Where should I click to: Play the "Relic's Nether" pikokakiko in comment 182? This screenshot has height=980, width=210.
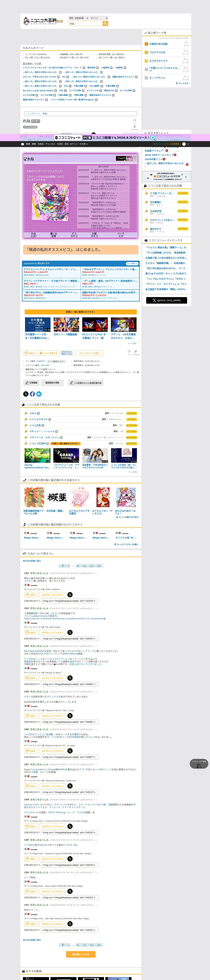click(x=26, y=585)
